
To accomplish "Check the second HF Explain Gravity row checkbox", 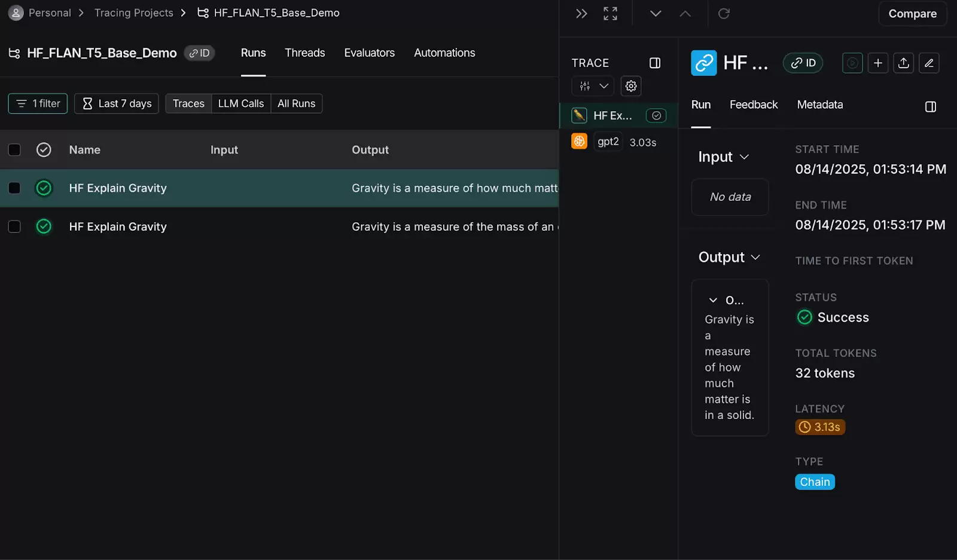I will tap(14, 227).
